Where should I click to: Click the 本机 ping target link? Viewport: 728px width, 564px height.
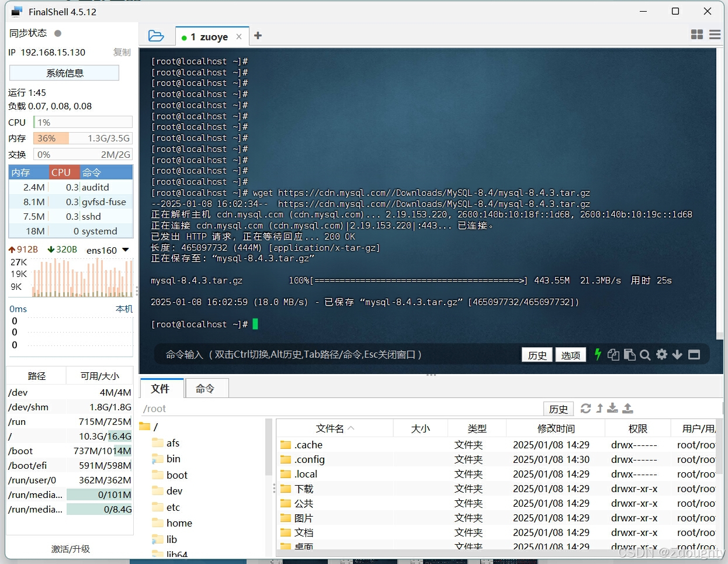124,309
